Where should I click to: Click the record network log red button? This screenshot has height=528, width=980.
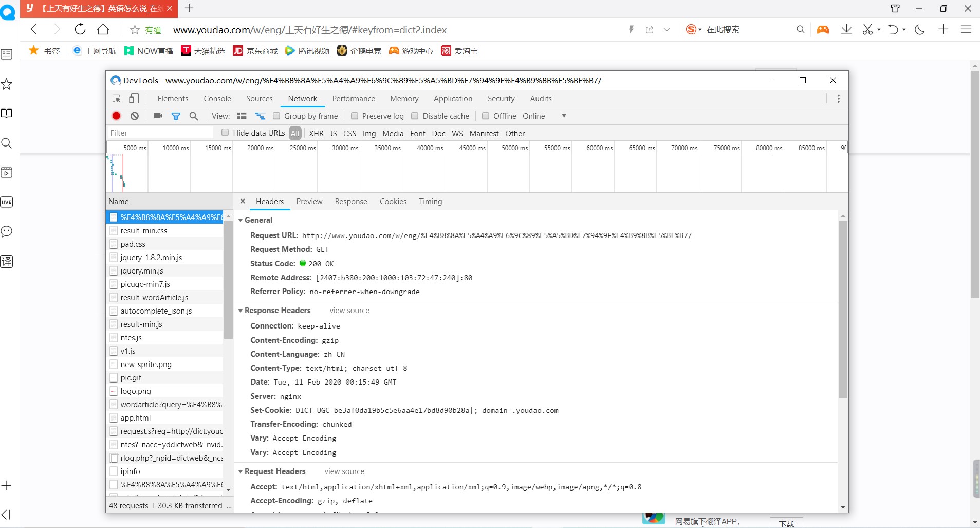click(x=117, y=116)
